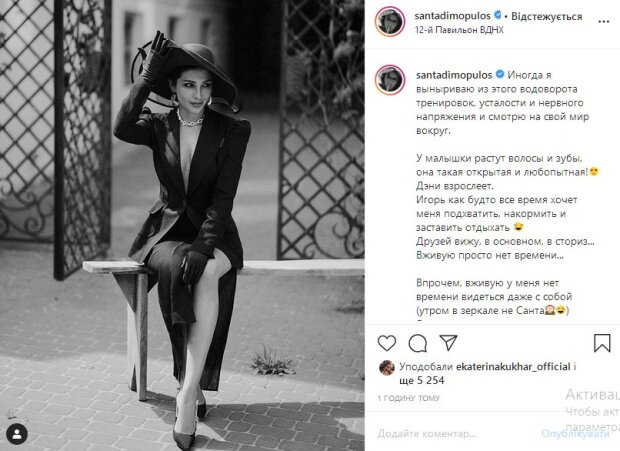Open the 1 годину тому timestamp

(408, 398)
